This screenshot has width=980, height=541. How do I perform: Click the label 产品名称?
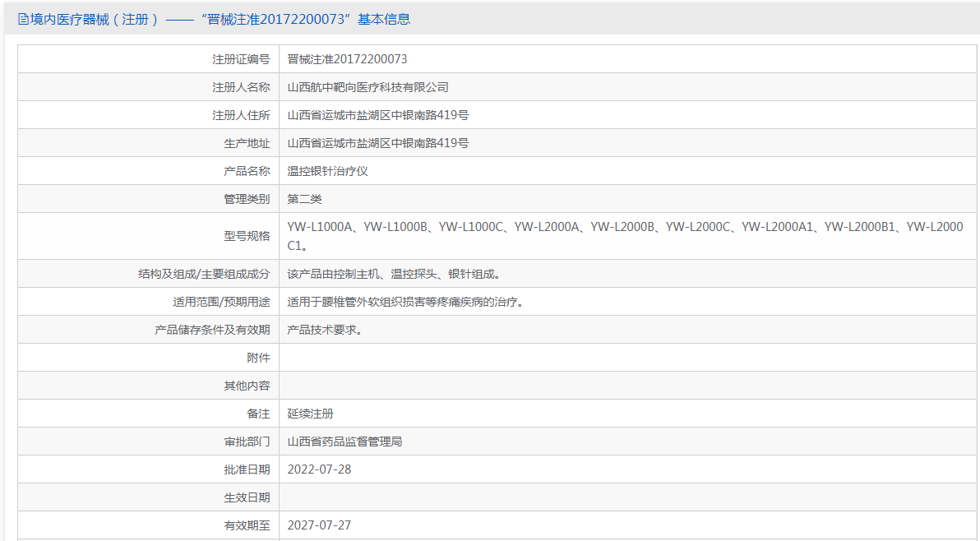click(x=247, y=171)
